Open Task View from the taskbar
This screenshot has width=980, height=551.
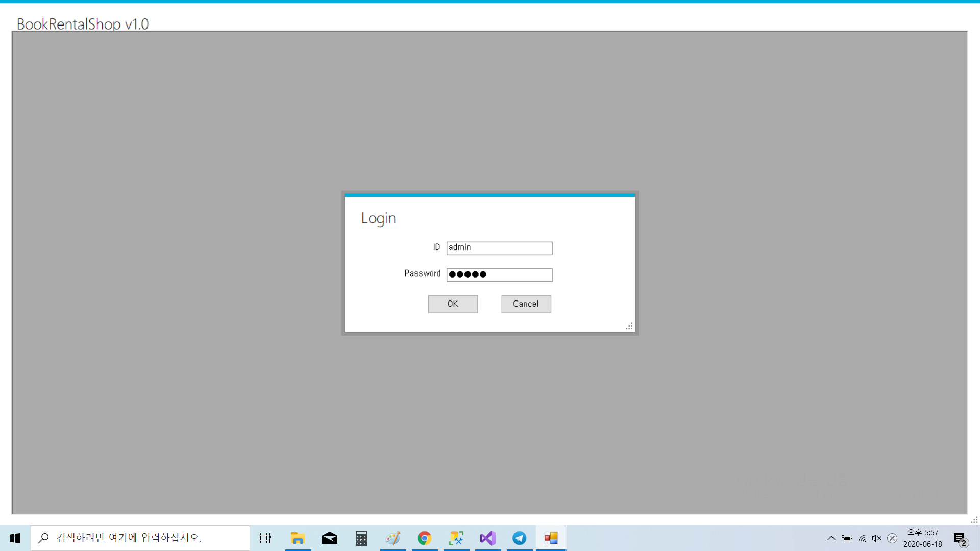265,538
